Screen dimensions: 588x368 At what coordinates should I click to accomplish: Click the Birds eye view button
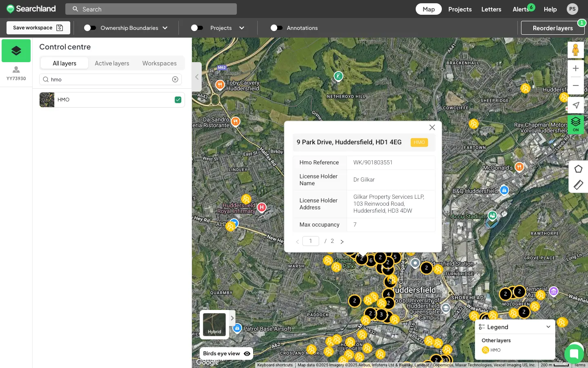[x=226, y=354]
